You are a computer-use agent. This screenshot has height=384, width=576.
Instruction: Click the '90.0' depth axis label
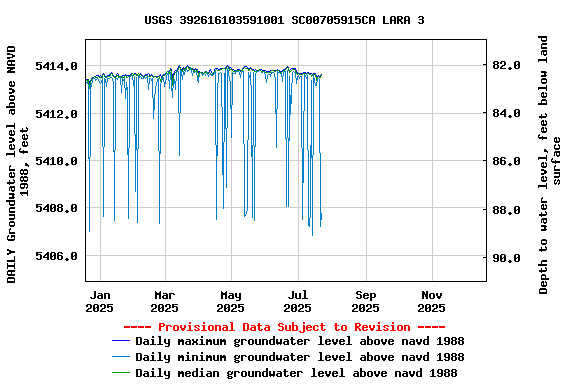click(x=506, y=258)
